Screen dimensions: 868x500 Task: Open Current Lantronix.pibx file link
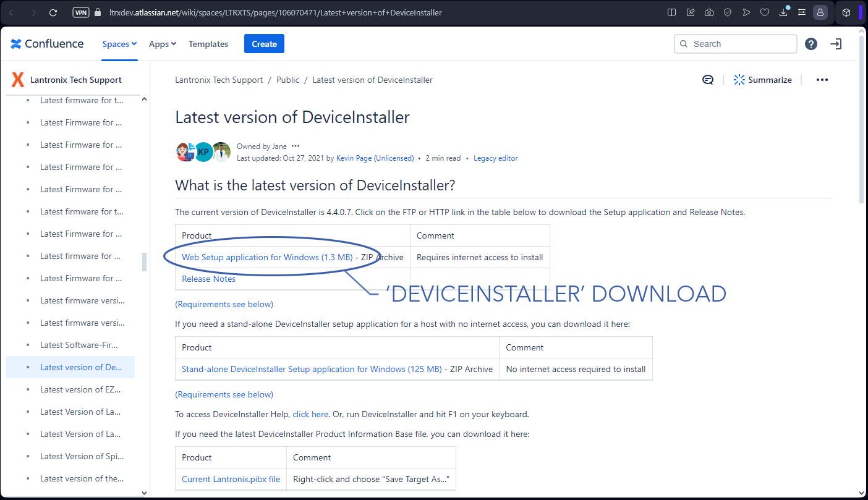click(x=231, y=479)
